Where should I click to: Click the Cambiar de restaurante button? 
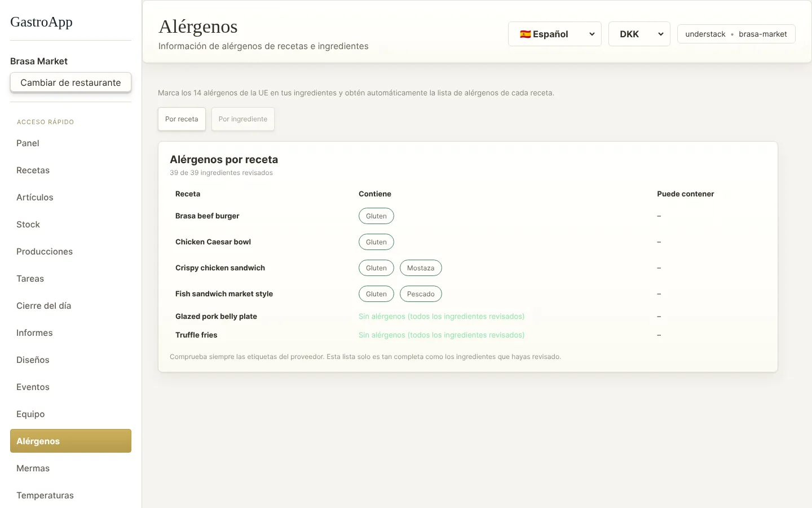(70, 82)
